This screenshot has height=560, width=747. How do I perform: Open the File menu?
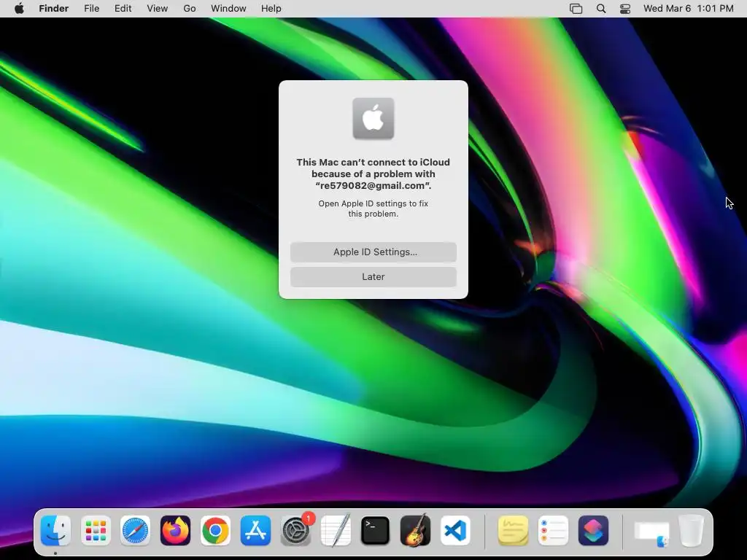[x=91, y=9]
